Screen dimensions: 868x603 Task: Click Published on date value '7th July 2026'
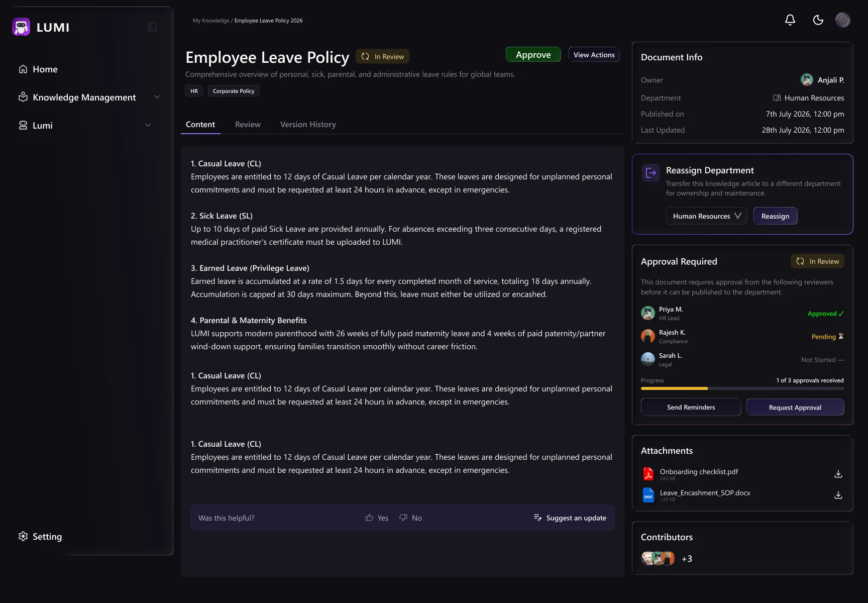[805, 114]
